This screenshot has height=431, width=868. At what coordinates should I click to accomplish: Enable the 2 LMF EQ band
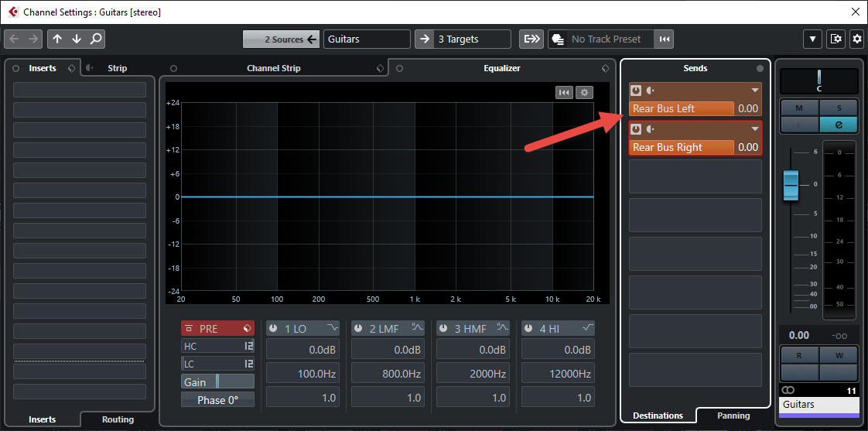(x=358, y=329)
